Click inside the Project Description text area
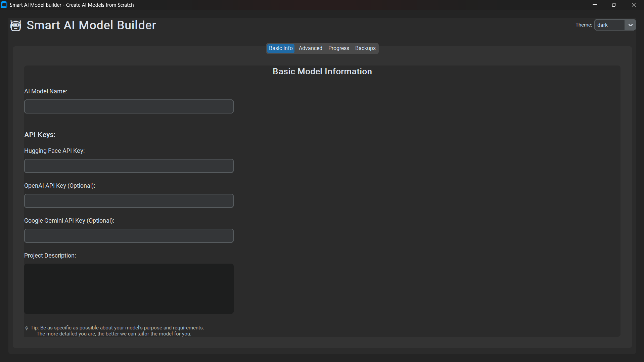 129,288
